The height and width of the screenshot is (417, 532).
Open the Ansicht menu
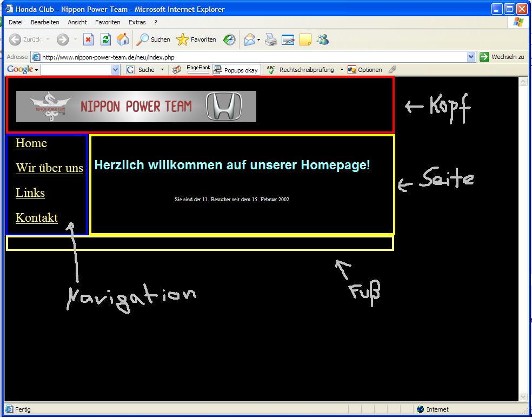[77, 22]
